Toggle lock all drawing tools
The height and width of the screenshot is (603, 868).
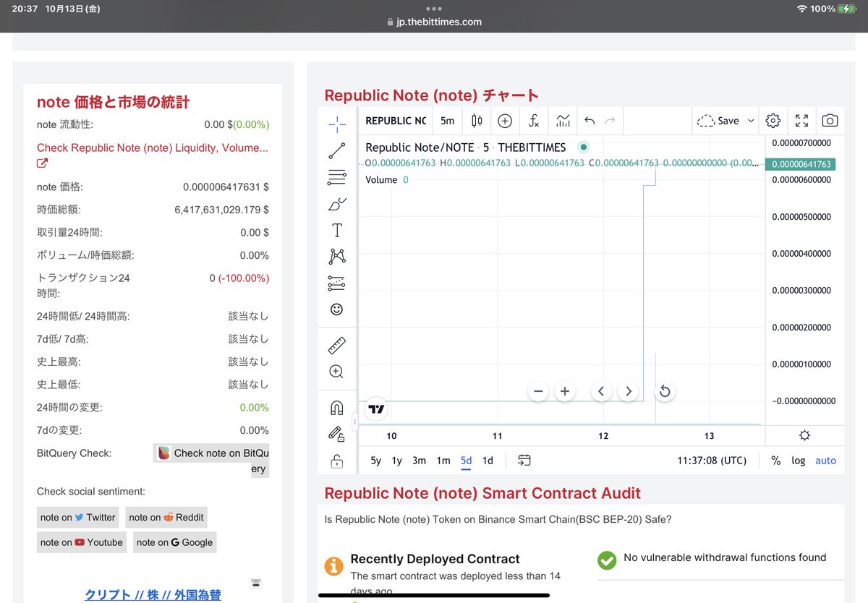click(336, 460)
